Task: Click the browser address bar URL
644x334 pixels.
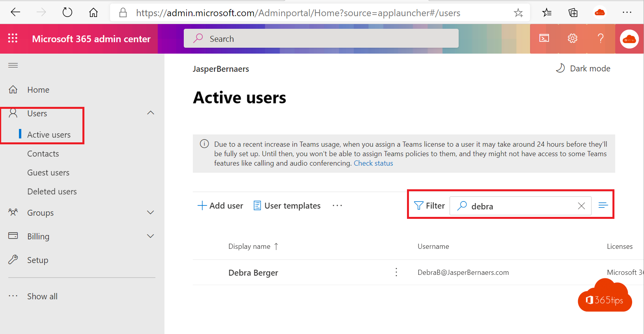Action: click(x=298, y=13)
